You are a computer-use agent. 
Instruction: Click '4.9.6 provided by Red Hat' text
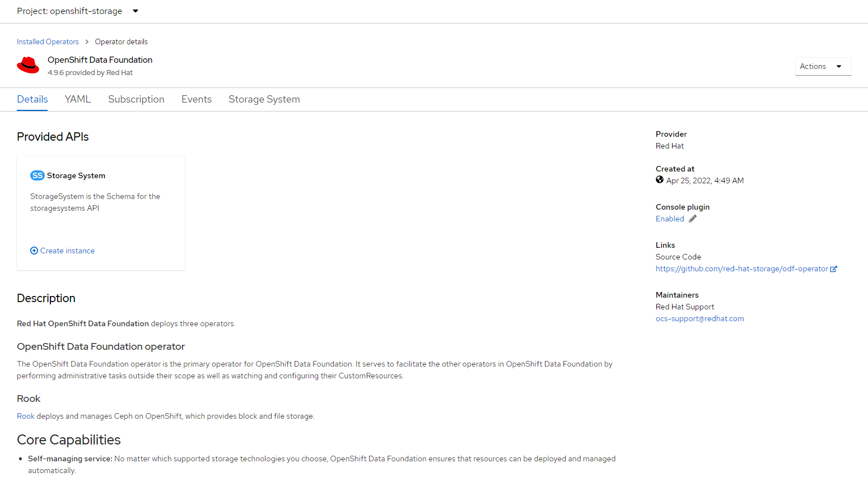(90, 72)
